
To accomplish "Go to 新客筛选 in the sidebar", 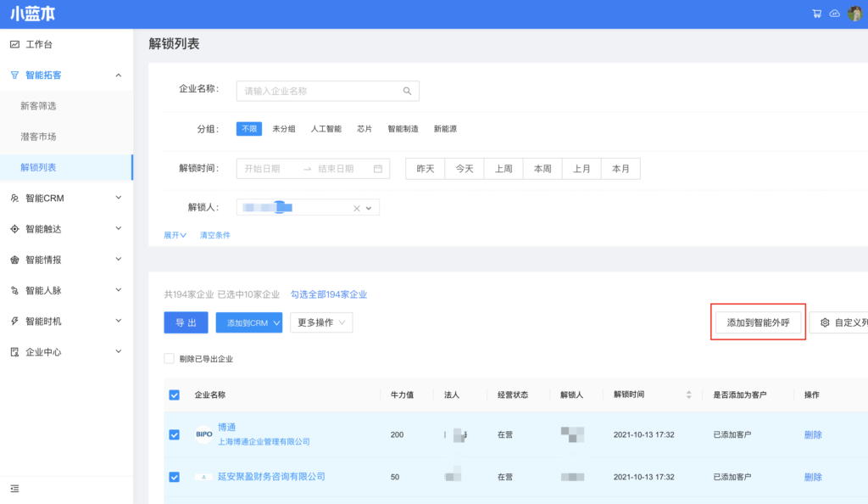I will coord(38,106).
